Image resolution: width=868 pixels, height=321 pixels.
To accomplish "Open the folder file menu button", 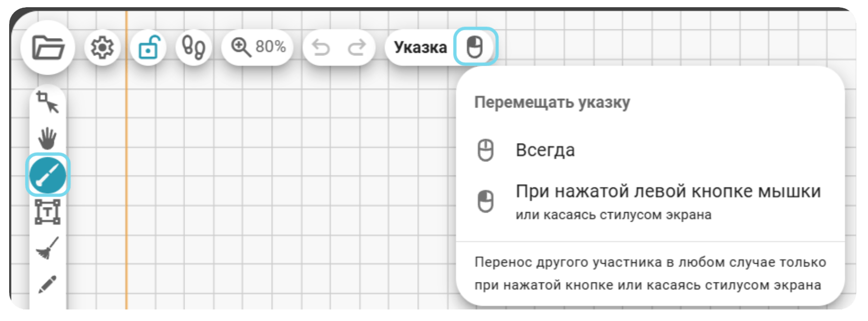I will click(48, 47).
